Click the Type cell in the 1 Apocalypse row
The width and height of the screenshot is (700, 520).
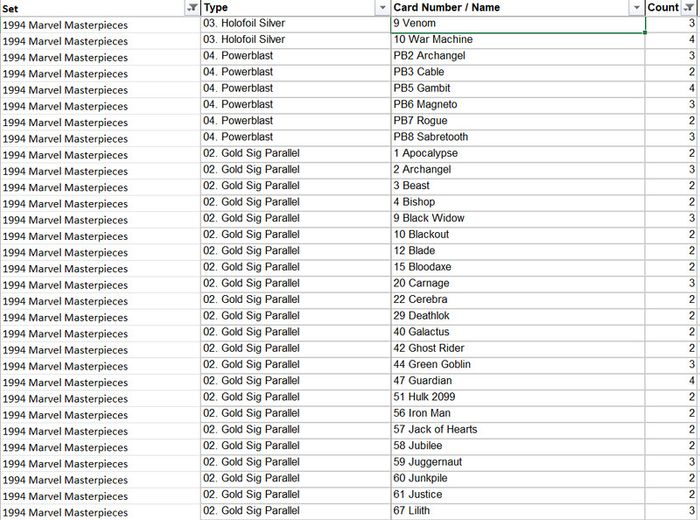click(296, 154)
